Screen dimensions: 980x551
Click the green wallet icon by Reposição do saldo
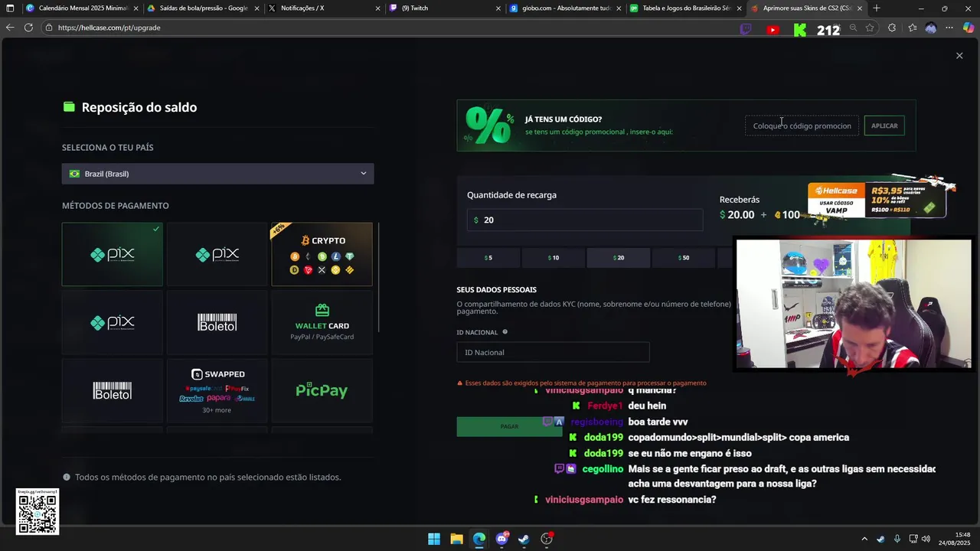click(69, 107)
